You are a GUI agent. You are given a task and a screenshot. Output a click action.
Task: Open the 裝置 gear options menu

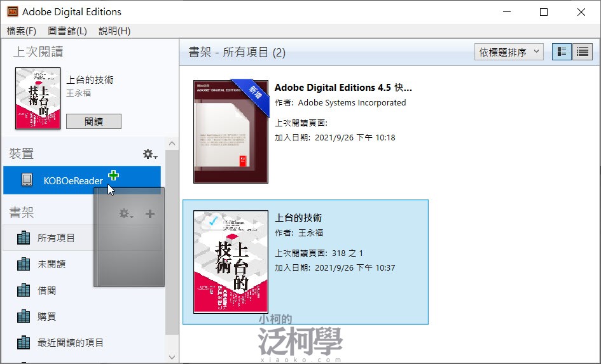click(x=150, y=154)
